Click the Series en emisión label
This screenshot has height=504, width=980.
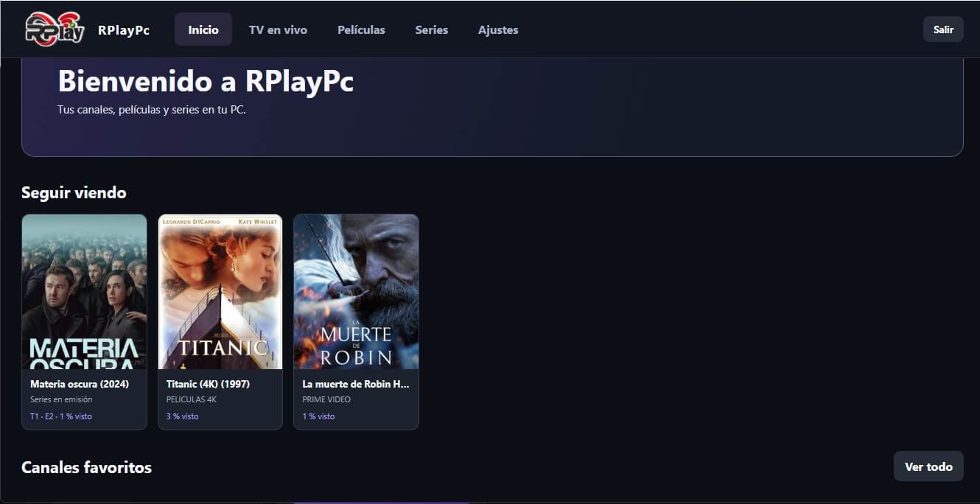tap(61, 399)
